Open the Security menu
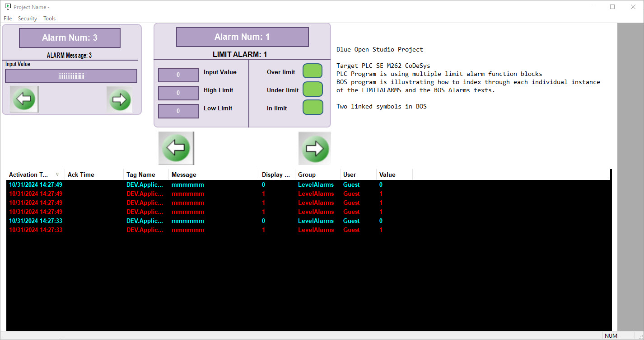Image resolution: width=644 pixels, height=340 pixels. pyautogui.click(x=28, y=19)
